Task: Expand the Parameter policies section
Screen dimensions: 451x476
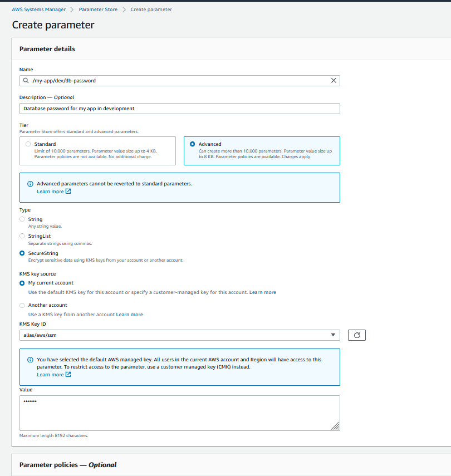Action: (x=68, y=465)
